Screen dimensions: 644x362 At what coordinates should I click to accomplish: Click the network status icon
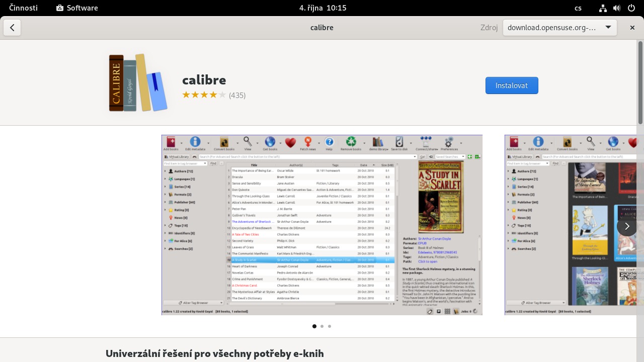[x=603, y=8]
